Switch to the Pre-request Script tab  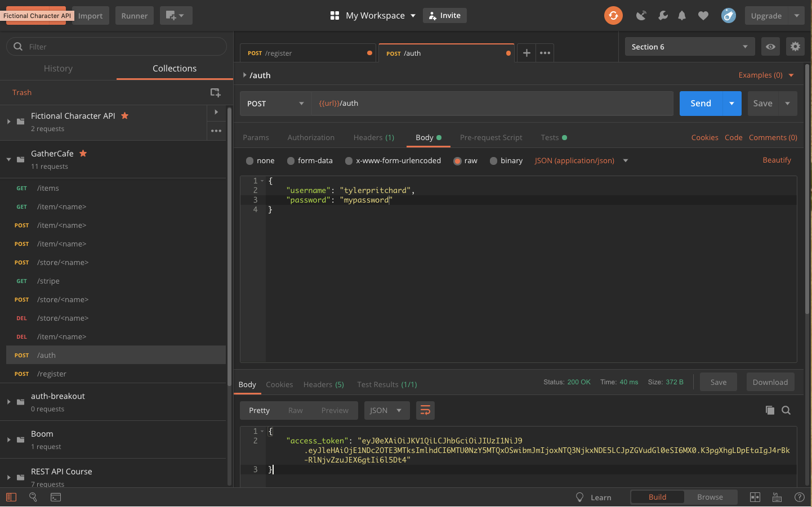490,137
